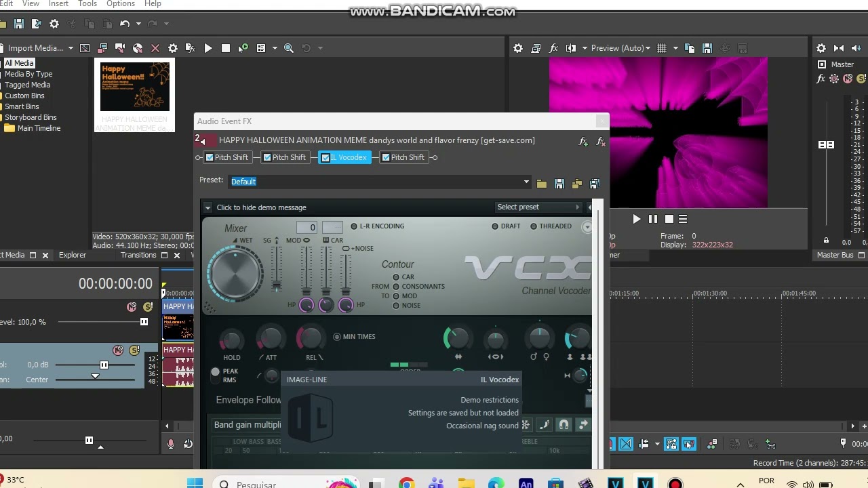
Task: Enable the L-R ENCODING option
Action: 354,226
